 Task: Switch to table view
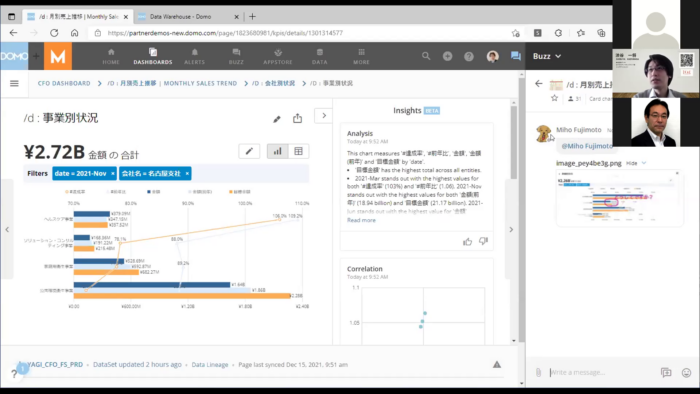(298, 151)
